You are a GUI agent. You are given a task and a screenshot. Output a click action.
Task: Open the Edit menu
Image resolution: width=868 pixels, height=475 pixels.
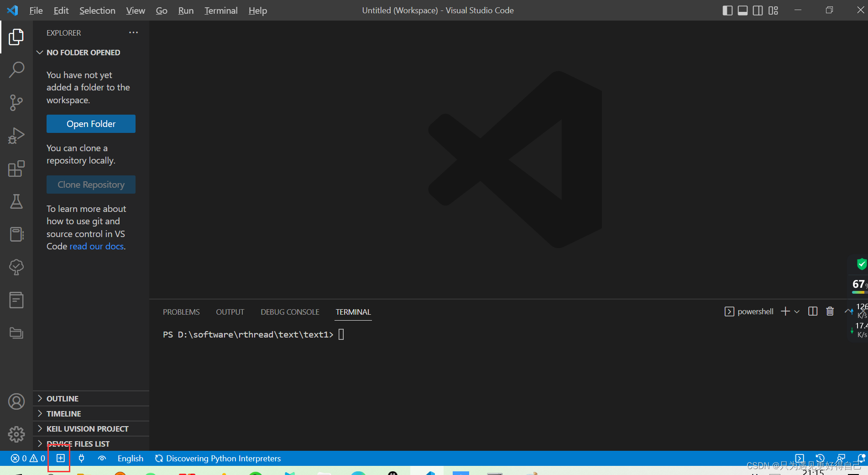61,11
